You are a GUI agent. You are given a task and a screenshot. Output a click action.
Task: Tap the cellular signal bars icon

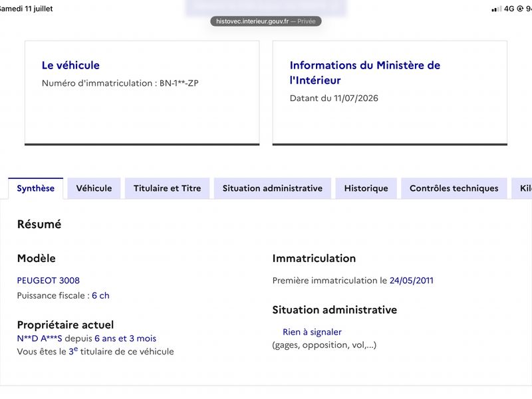496,9
